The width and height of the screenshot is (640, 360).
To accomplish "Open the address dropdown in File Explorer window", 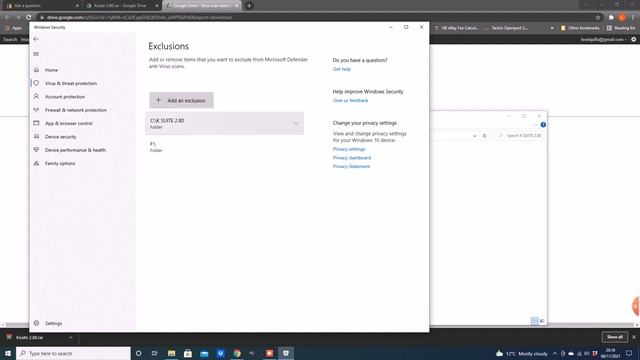I will [474, 136].
